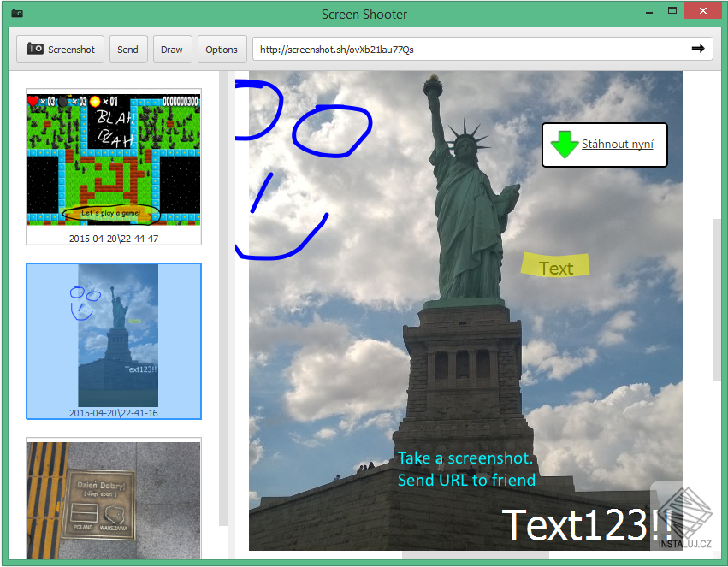Click the Stáhnout nyní link
The height and width of the screenshot is (567, 728).
click(617, 144)
